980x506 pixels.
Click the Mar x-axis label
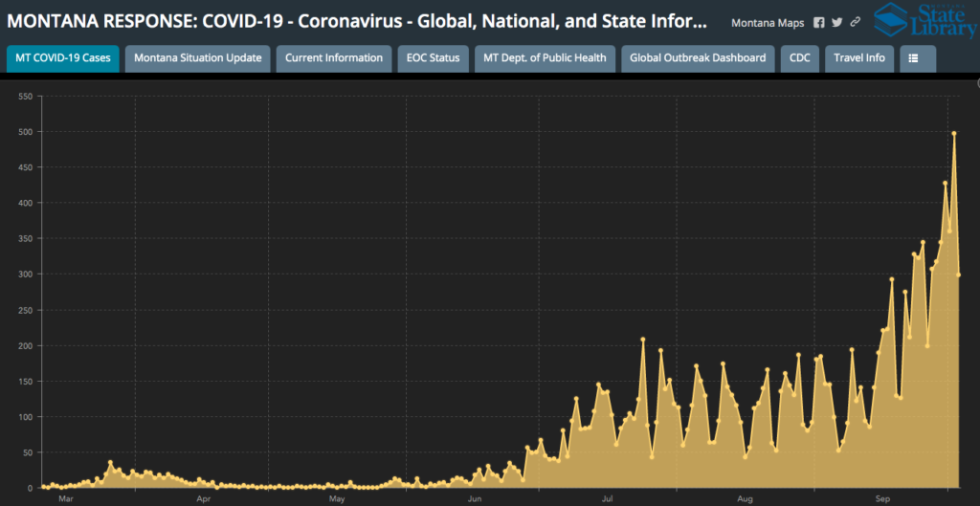66,499
